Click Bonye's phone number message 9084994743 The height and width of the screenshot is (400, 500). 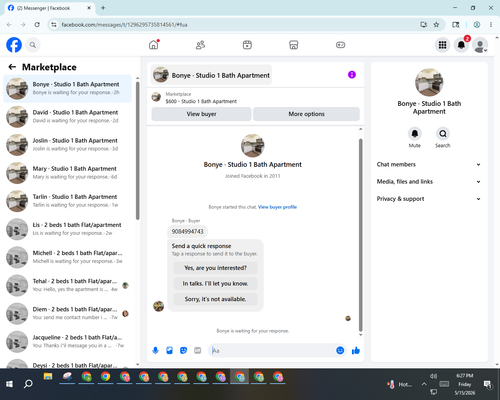pyautogui.click(x=187, y=231)
